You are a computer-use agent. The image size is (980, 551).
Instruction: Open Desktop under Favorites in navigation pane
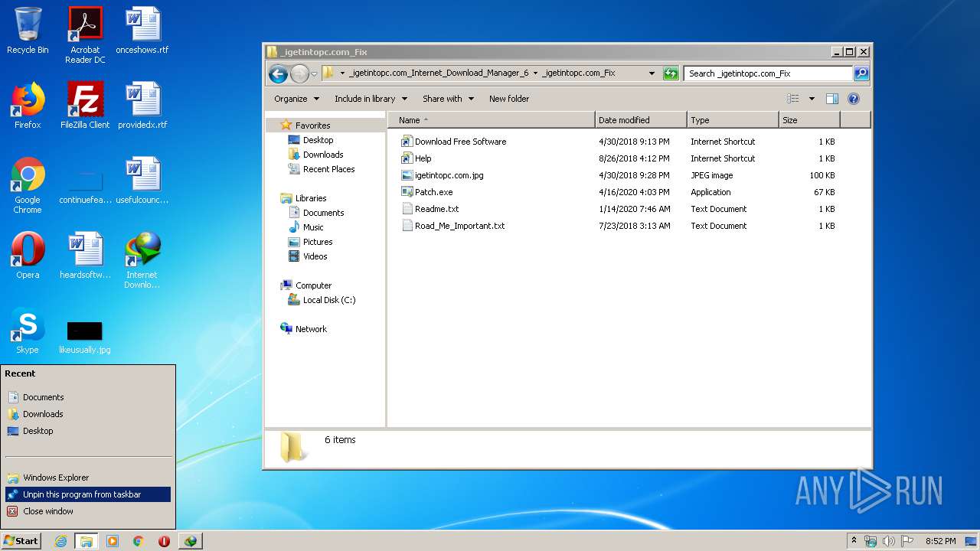318,140
